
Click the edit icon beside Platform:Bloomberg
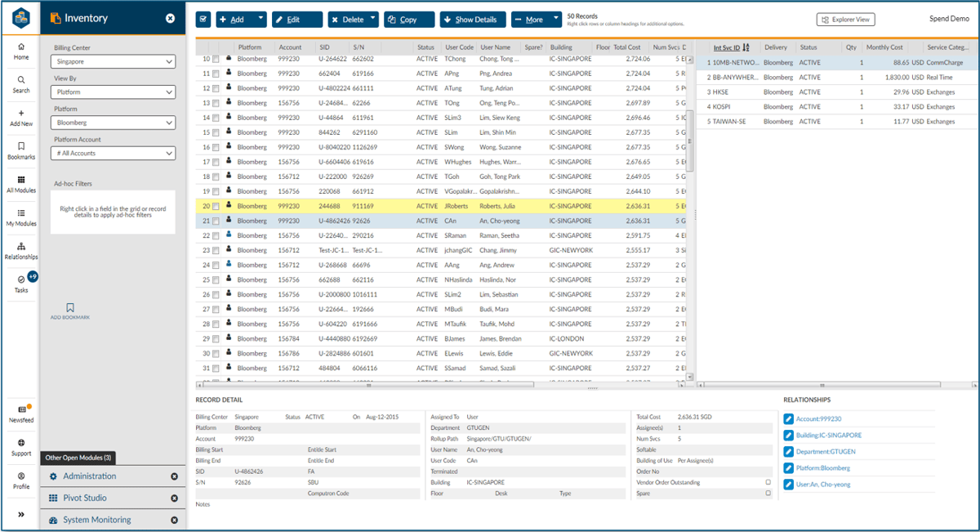coord(789,468)
